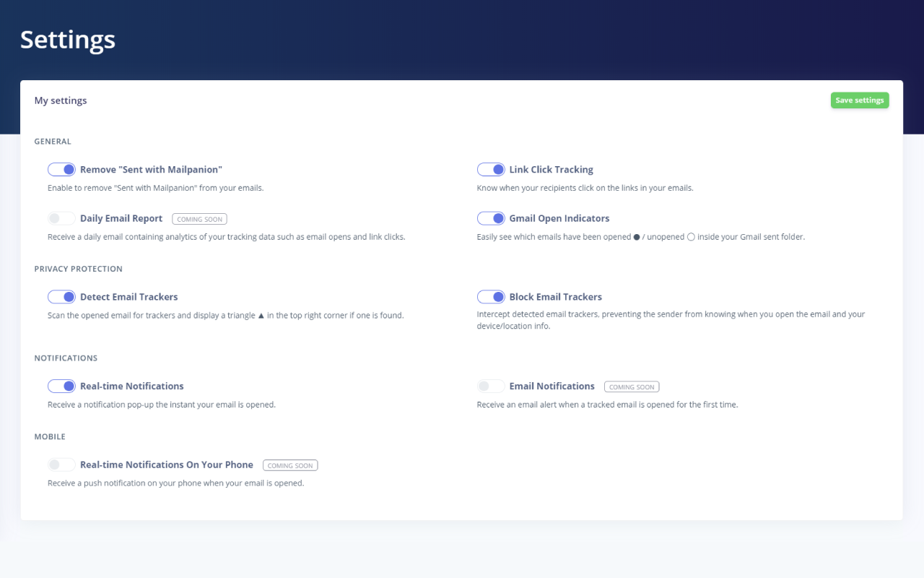The image size is (924, 578).
Task: Click the "Settings" page title
Action: click(68, 40)
